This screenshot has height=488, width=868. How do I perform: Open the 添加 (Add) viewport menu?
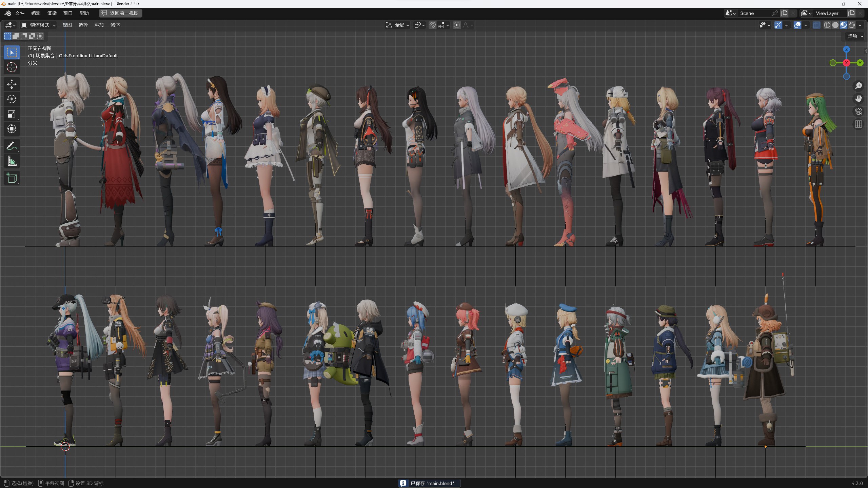pos(99,25)
